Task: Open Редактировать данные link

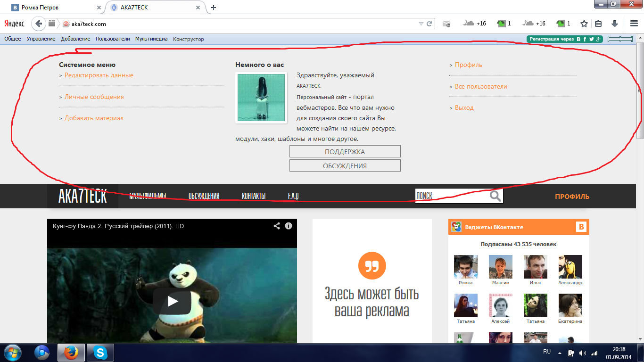Action: [x=99, y=75]
